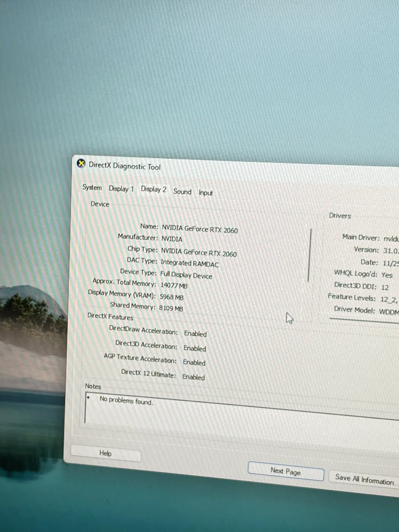Click the Manufacturer NVIDIA value

pyautogui.click(x=172, y=239)
